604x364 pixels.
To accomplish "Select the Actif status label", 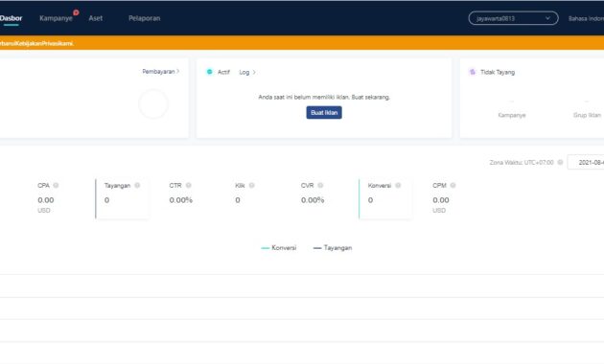I will (223, 72).
